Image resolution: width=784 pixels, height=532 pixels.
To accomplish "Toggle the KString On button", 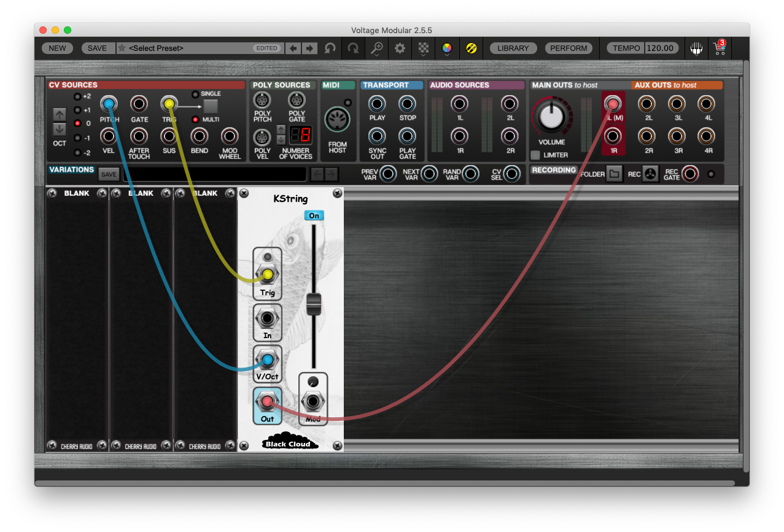I will 314,215.
